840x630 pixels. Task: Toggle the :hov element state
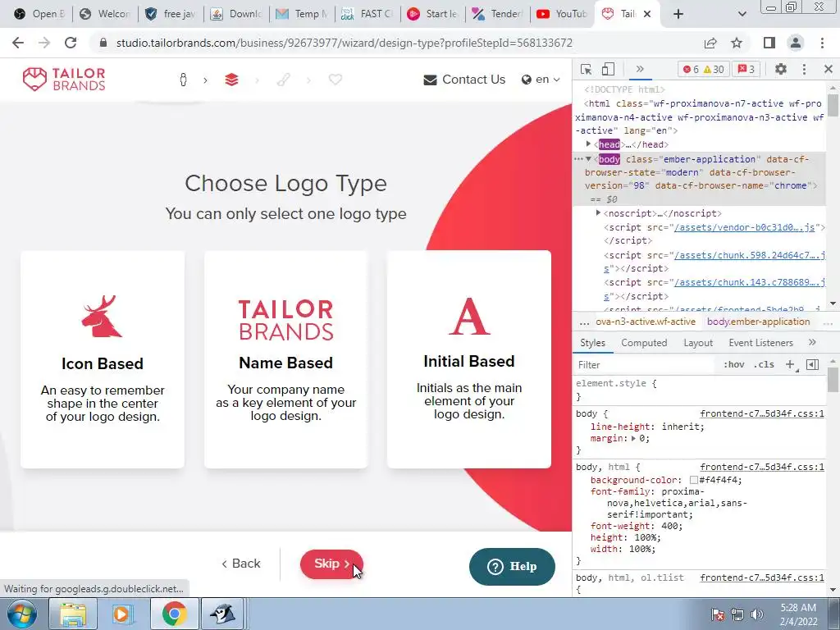pos(734,365)
